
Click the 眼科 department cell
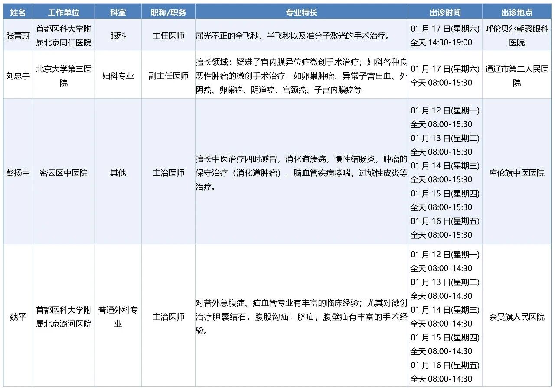[118, 36]
